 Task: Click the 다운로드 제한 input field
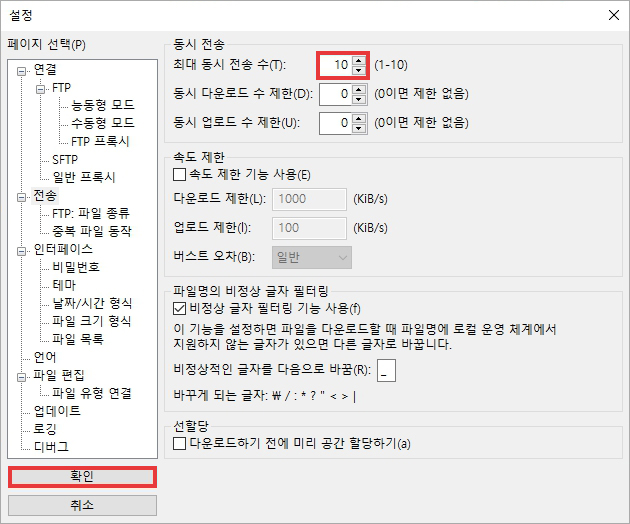(309, 199)
